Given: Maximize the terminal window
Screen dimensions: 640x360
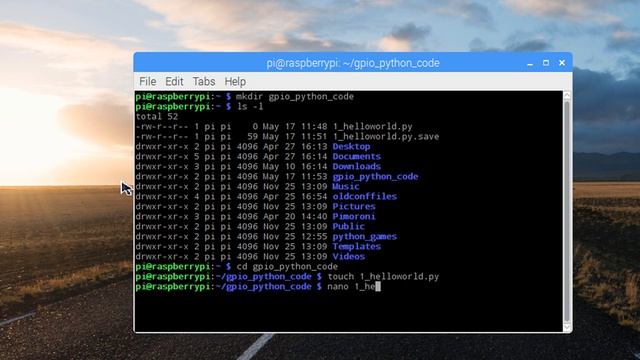Looking at the screenshot, I should (546, 63).
